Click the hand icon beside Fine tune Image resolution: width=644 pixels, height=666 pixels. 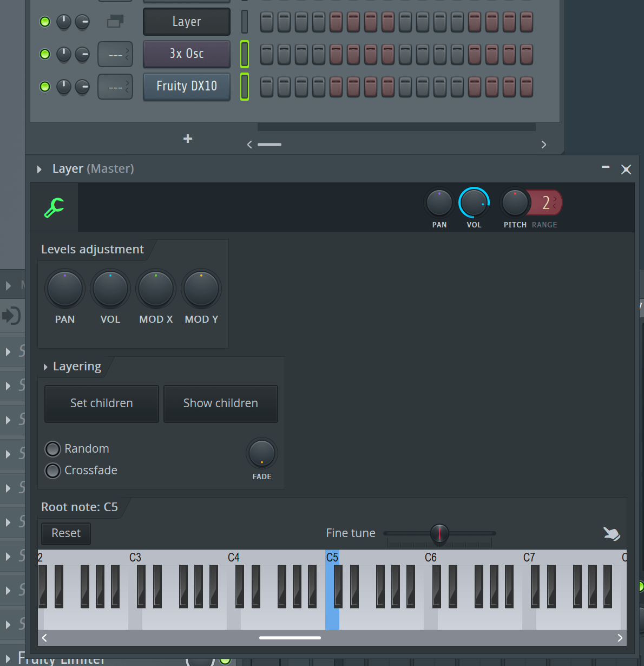612,534
